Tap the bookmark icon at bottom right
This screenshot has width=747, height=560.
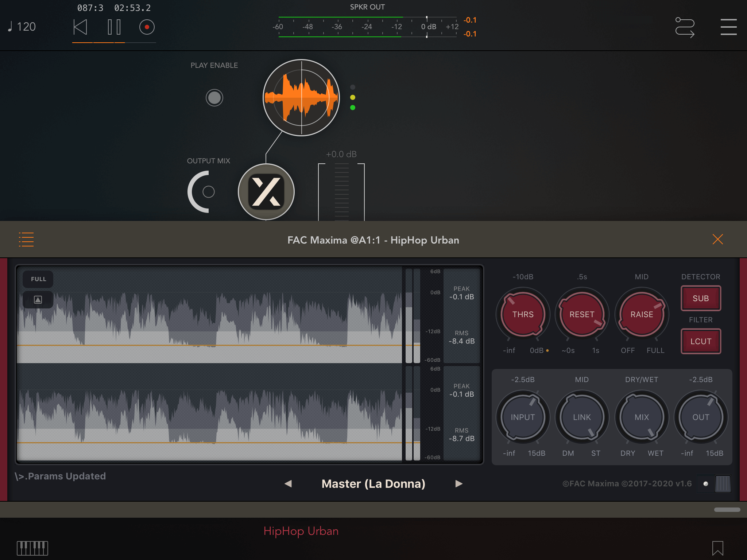[717, 548]
